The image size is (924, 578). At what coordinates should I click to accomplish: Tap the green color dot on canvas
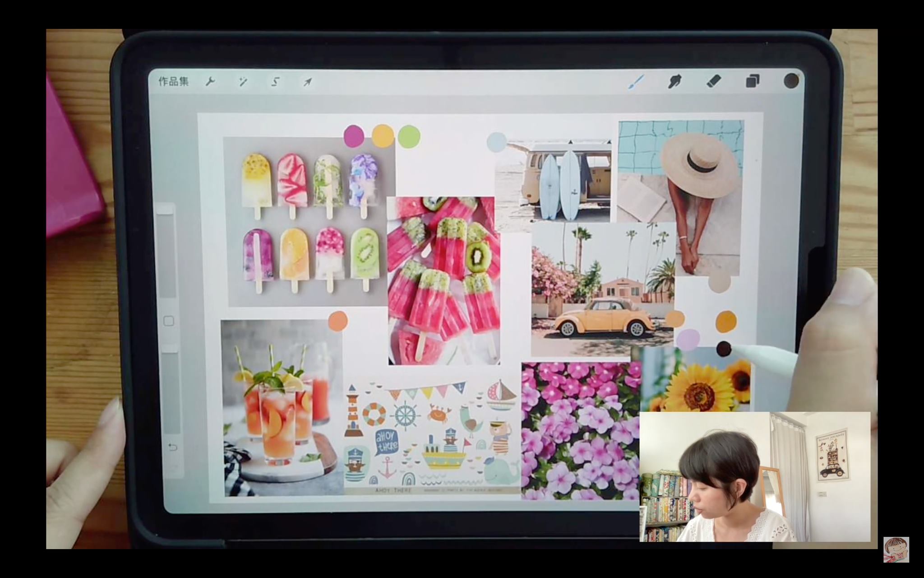tap(409, 136)
